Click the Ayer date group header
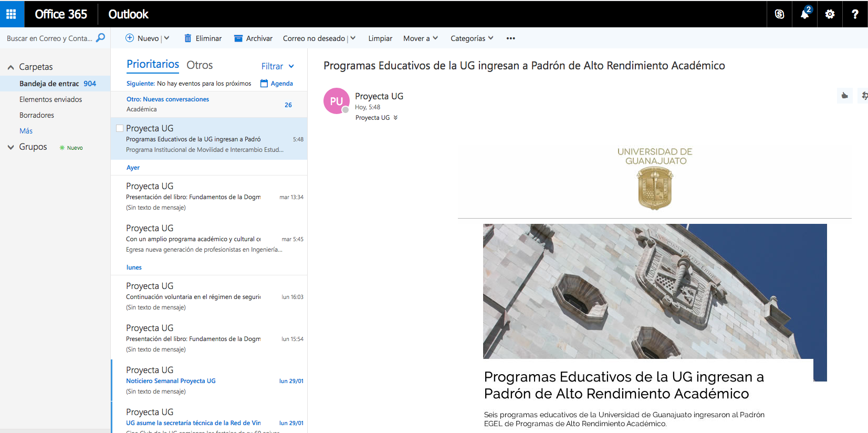 [133, 168]
